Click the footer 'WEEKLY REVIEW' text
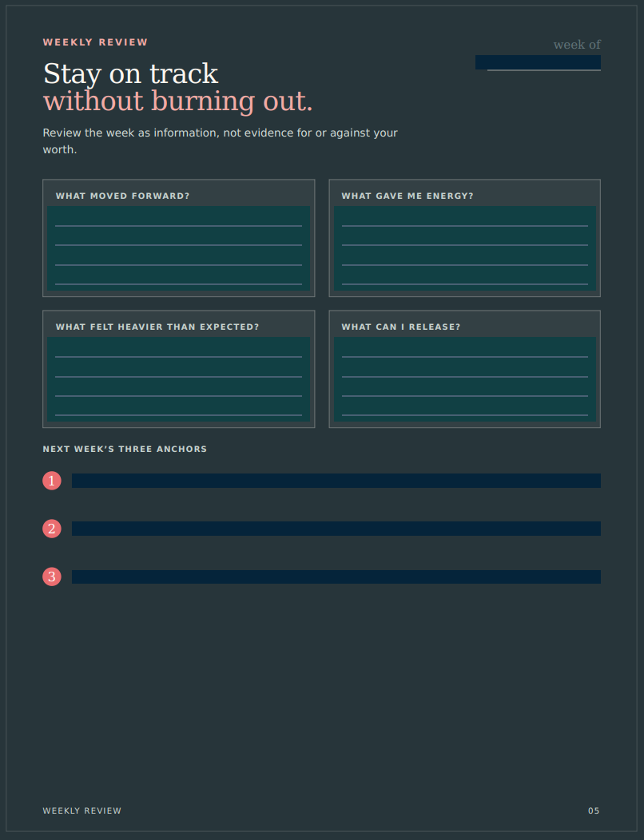 point(82,810)
